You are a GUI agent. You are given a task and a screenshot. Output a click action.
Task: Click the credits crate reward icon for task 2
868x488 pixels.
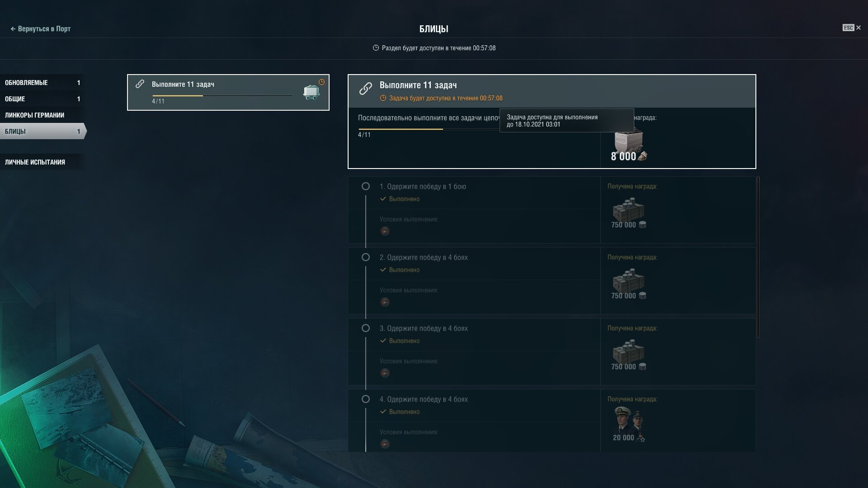point(628,280)
